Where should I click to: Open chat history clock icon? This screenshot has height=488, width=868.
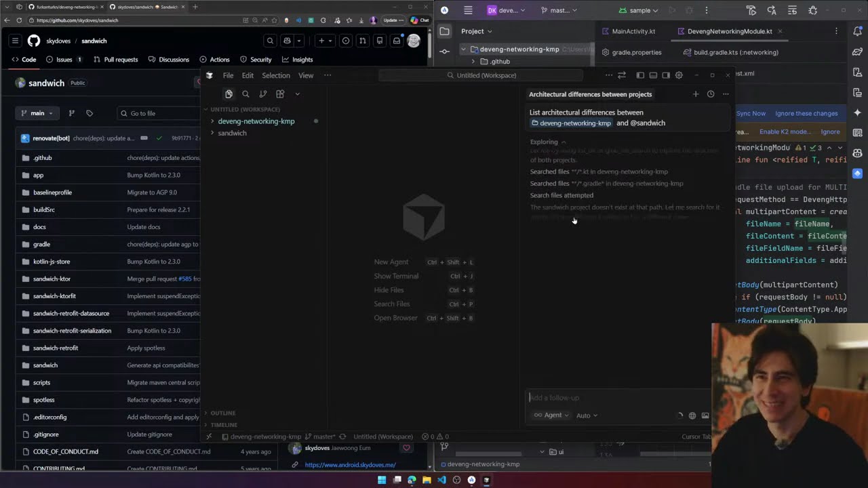[x=711, y=94]
